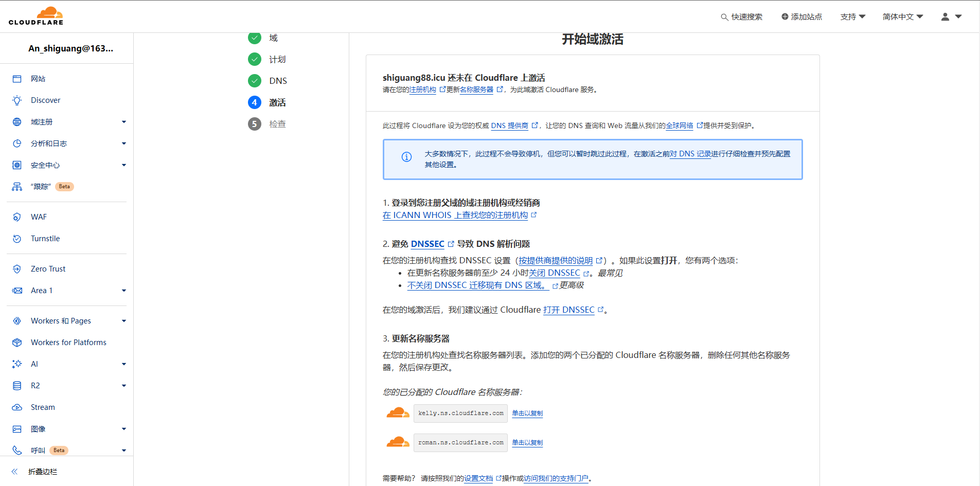Screen dimensions: 980x486
Task: Open the 访问我们的支持门户 link
Action: point(556,478)
